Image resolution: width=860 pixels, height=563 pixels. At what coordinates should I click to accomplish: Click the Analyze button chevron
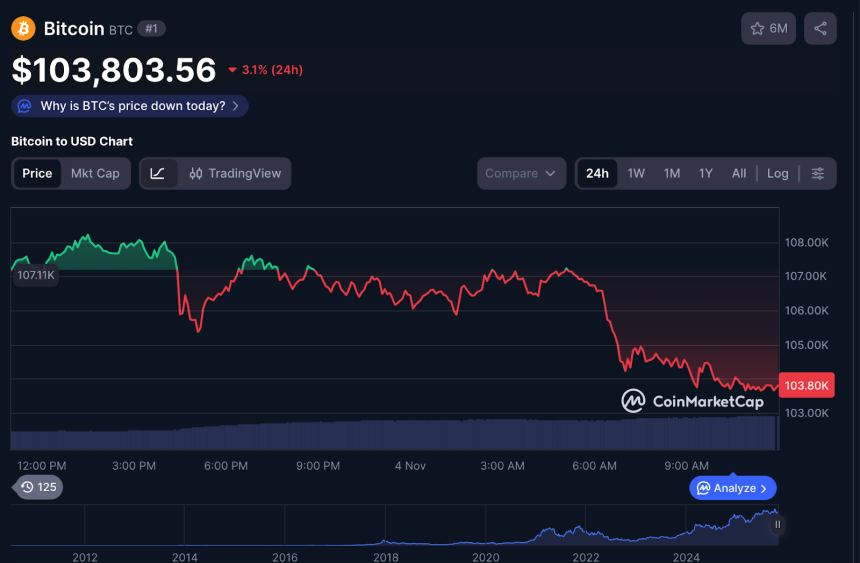(763, 488)
